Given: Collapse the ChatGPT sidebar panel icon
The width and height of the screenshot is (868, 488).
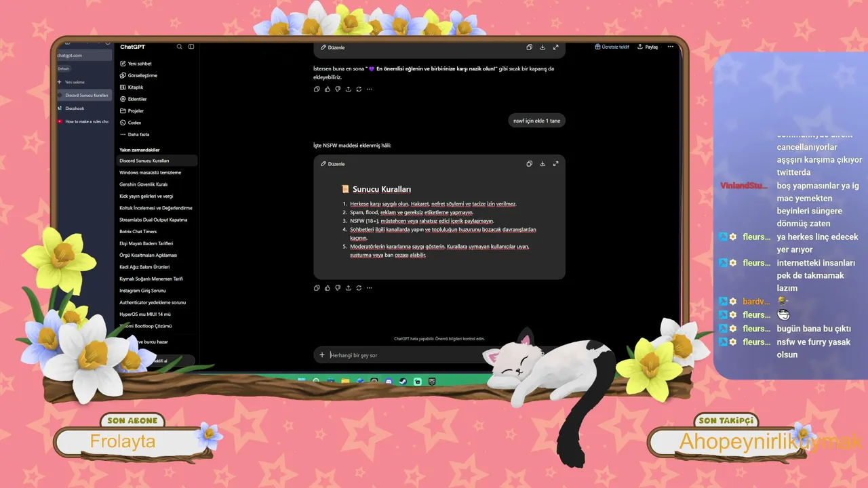Looking at the screenshot, I should point(191,47).
